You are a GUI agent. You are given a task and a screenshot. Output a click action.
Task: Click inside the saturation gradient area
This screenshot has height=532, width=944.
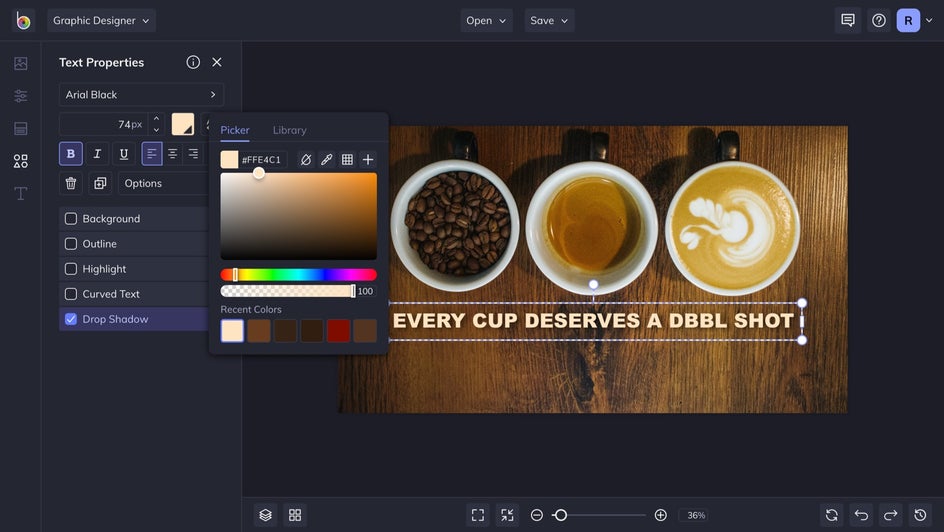pyautogui.click(x=299, y=217)
